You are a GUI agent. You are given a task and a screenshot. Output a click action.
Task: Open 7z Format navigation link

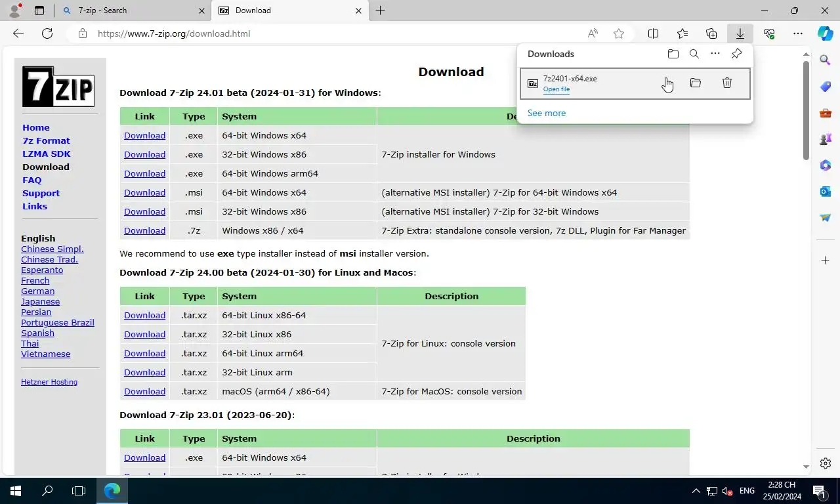pyautogui.click(x=46, y=140)
